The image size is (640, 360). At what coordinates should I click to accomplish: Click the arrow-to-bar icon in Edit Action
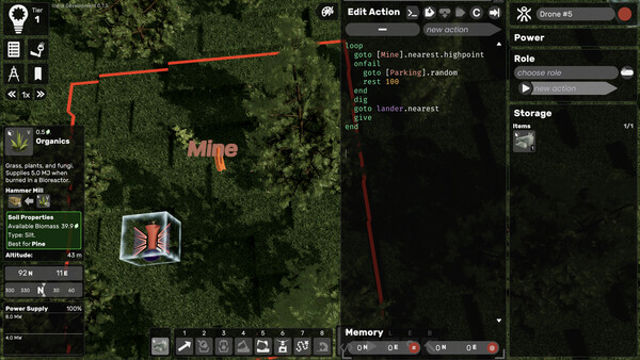click(495, 13)
